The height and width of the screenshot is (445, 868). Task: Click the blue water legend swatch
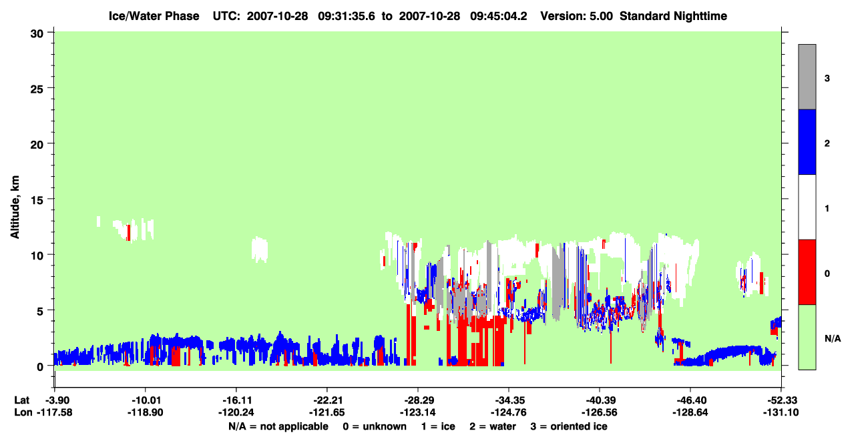807,142
